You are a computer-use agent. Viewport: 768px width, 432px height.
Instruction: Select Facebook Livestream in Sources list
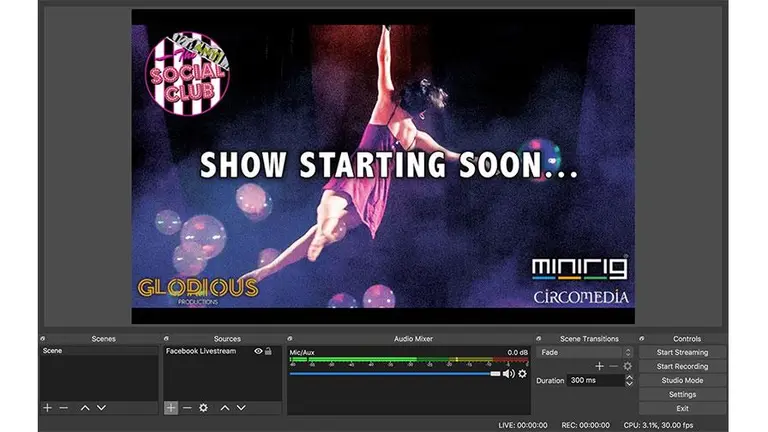(205, 352)
